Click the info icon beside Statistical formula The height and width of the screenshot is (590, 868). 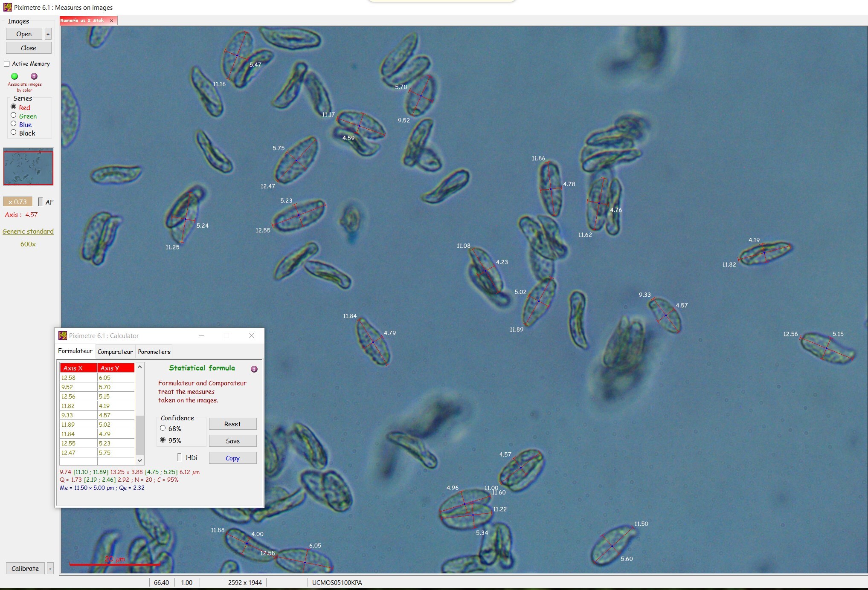coord(254,369)
